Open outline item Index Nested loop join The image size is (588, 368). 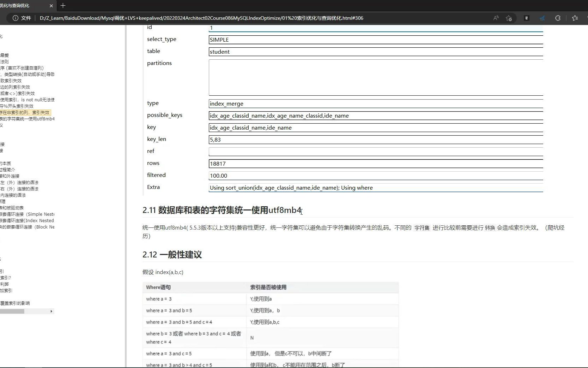pos(27,221)
